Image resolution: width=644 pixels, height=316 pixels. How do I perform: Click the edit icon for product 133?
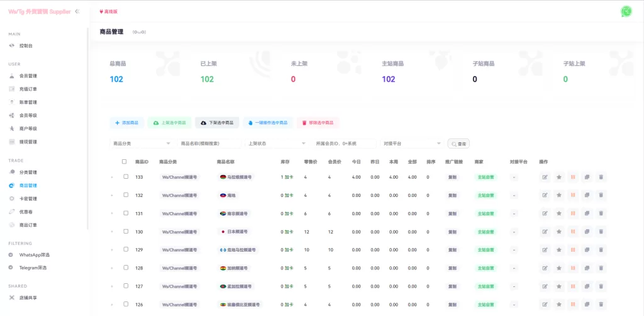pos(545,177)
